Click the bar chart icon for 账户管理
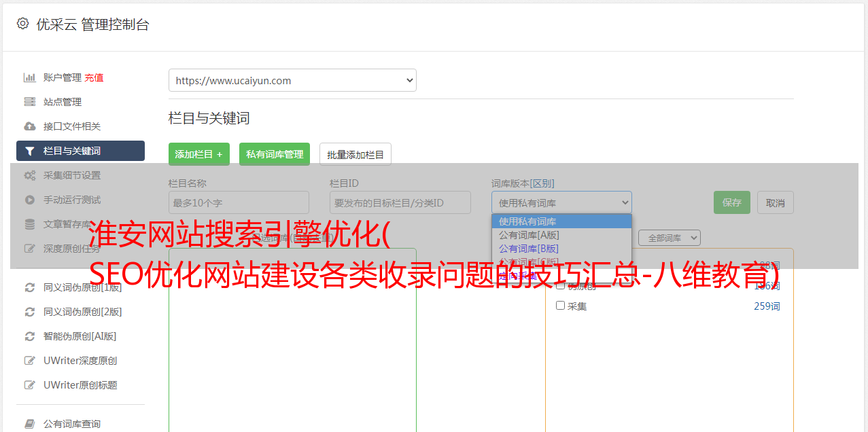Image resolution: width=868 pixels, height=432 pixels. (x=29, y=77)
